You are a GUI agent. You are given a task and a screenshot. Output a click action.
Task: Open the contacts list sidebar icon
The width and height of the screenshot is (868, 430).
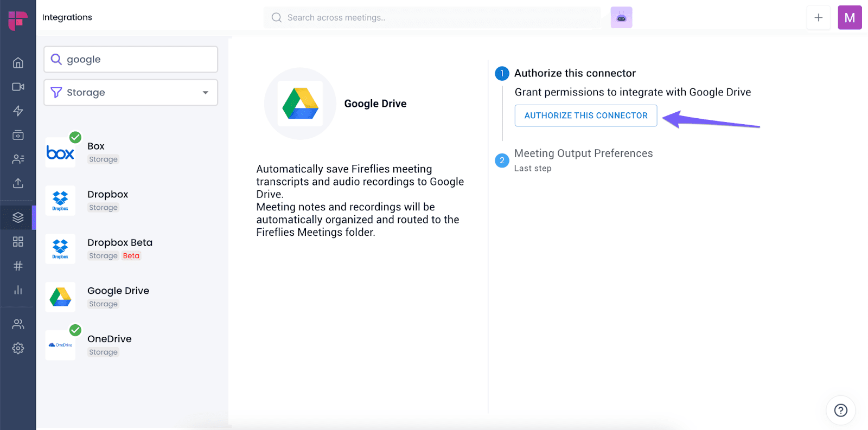coord(18,159)
